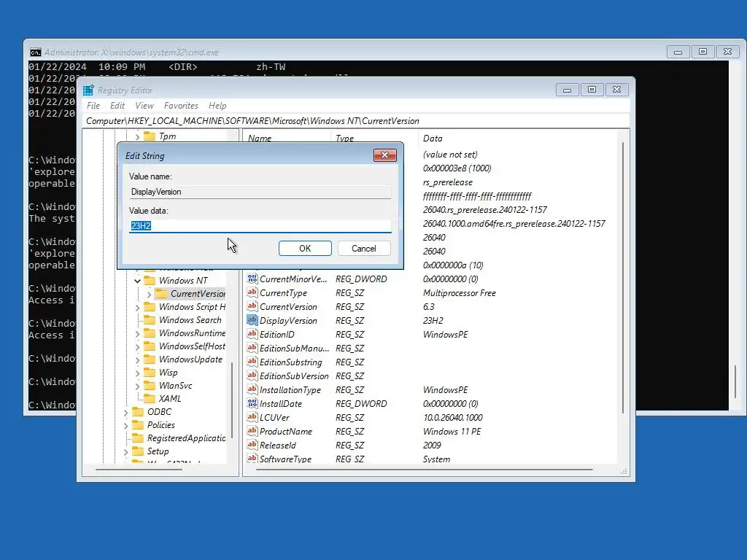Click the CurrentType string value icon
This screenshot has height=560, width=747.
coord(252,292)
